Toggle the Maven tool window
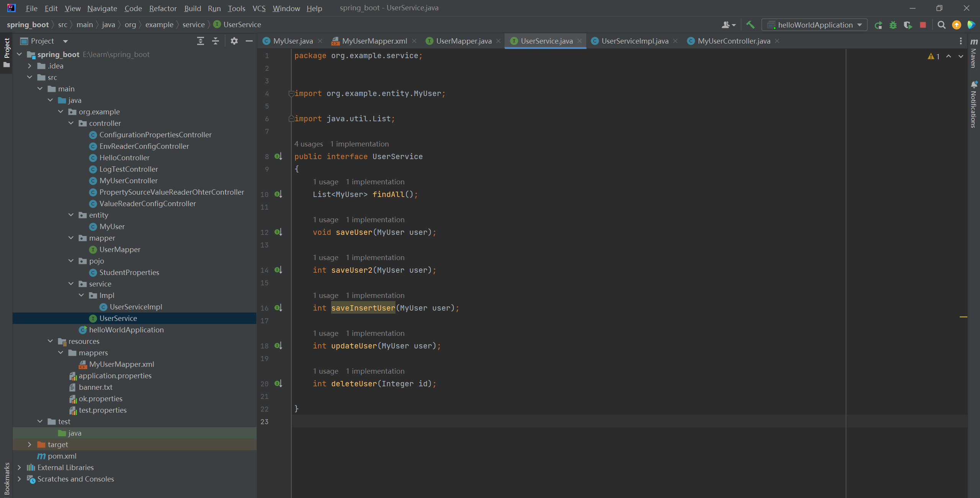This screenshot has width=980, height=498. tap(974, 54)
